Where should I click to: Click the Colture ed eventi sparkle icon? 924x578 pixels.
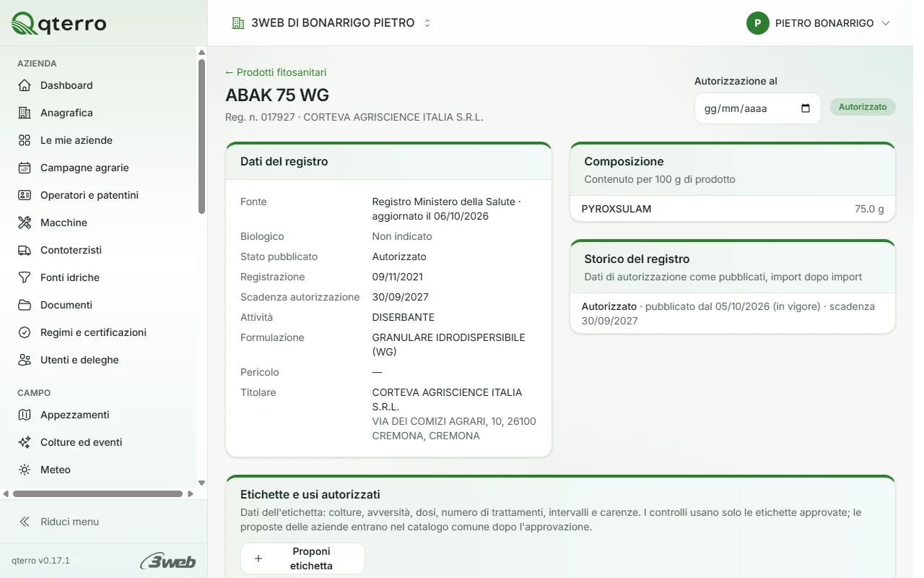click(x=25, y=442)
